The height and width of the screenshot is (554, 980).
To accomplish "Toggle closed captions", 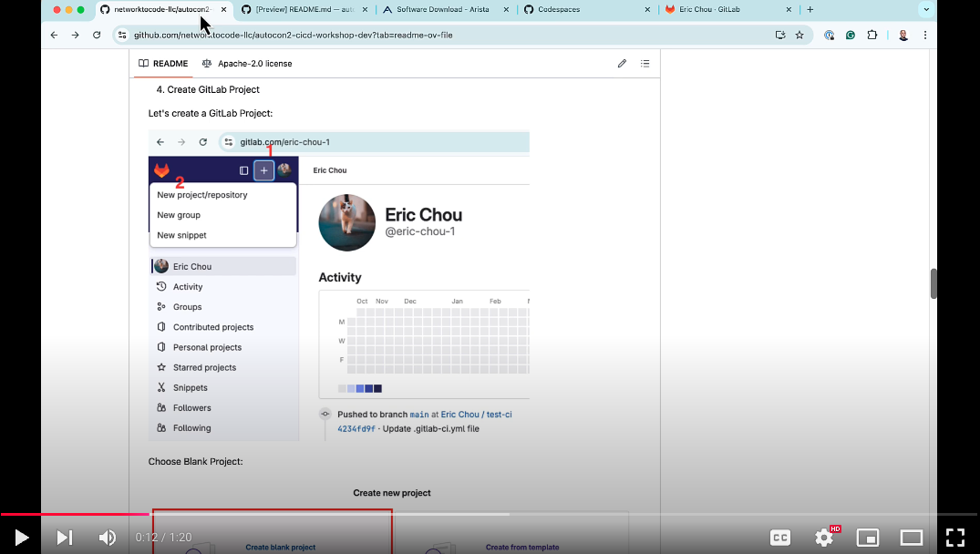I will click(x=780, y=537).
